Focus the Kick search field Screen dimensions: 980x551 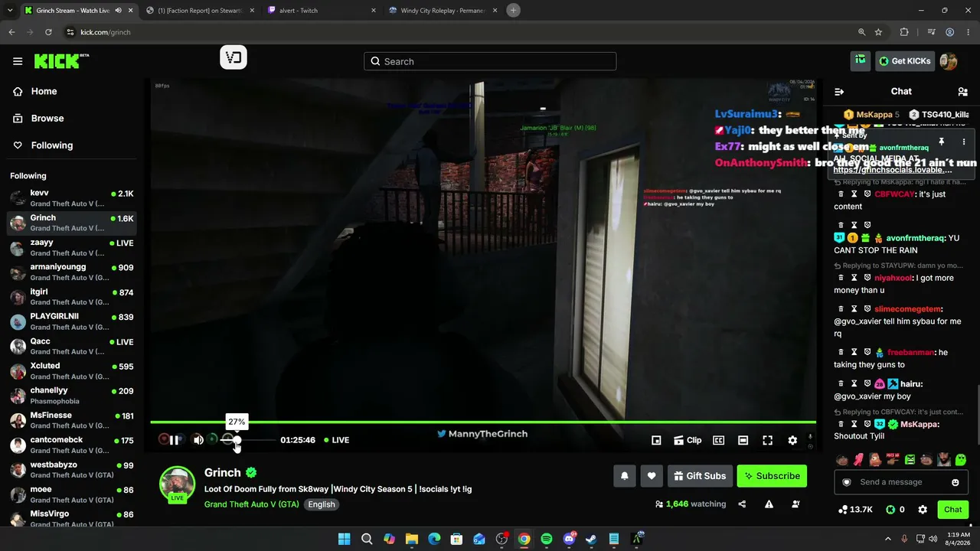(490, 61)
